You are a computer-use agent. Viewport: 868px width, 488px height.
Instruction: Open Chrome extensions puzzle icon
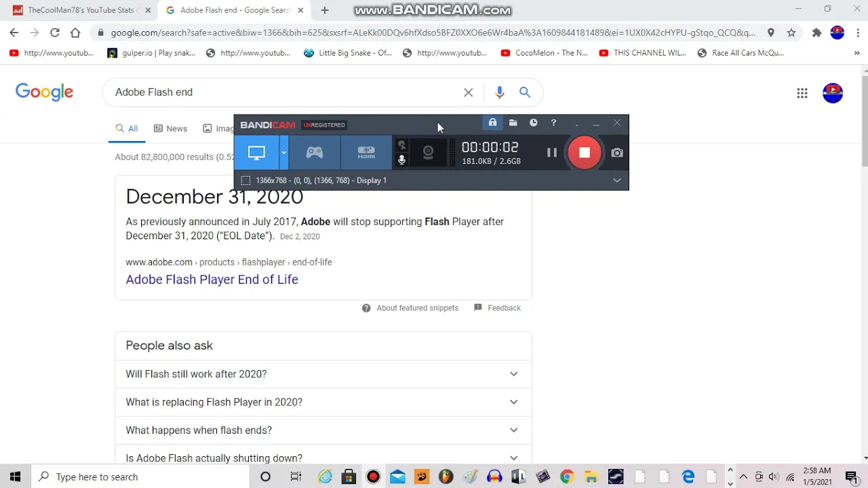point(816,33)
